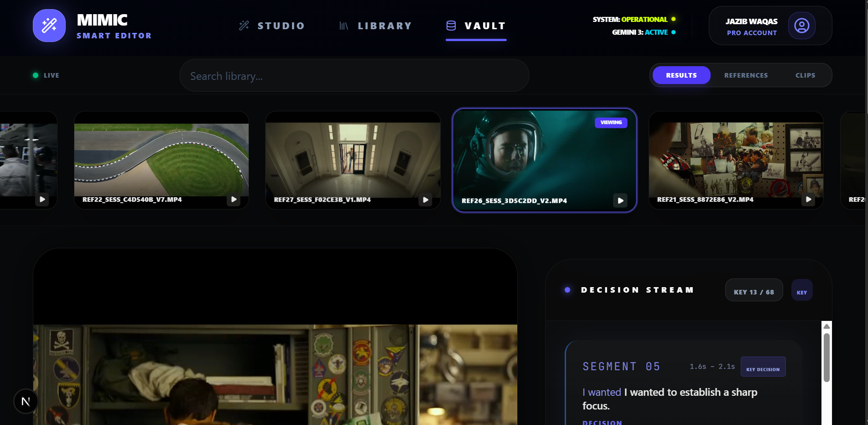Screen dimensions: 868x425
Task: Switch to the Library tab
Action: tap(376, 26)
